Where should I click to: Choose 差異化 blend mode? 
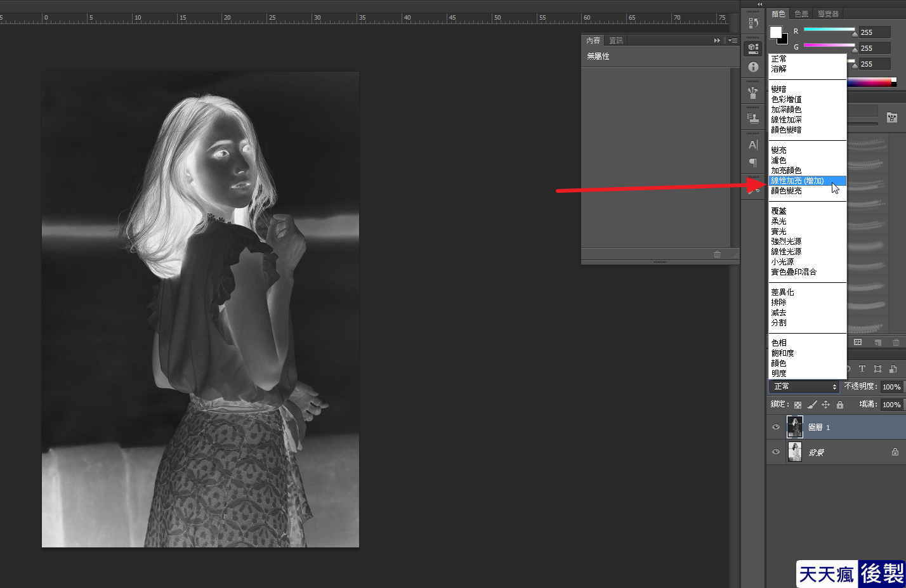807,292
